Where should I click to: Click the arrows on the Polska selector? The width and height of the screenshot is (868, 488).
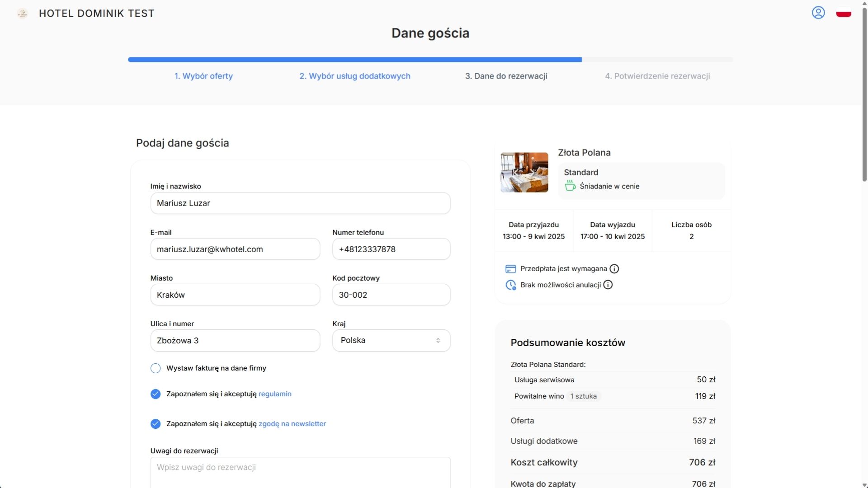click(x=438, y=340)
